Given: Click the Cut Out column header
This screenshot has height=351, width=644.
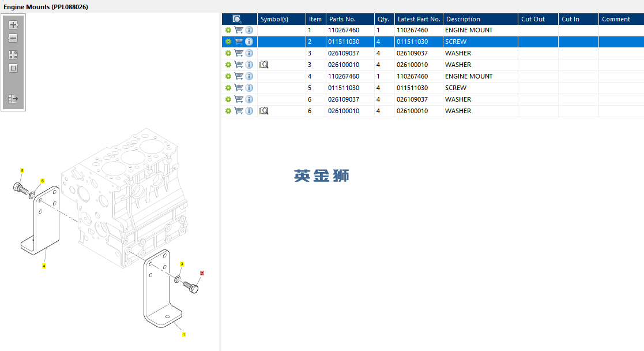Looking at the screenshot, I should tap(538, 19).
